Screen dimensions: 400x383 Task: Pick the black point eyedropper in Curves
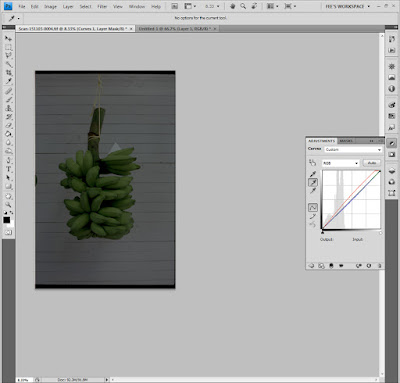(313, 174)
